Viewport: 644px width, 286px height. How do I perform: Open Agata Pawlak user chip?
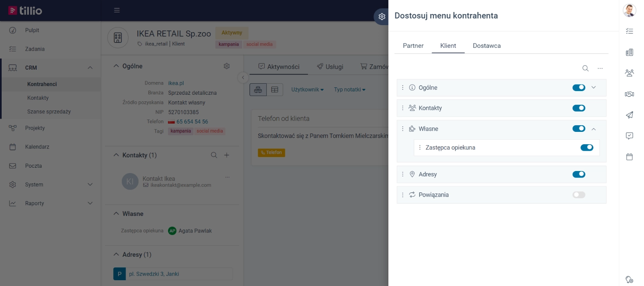190,231
